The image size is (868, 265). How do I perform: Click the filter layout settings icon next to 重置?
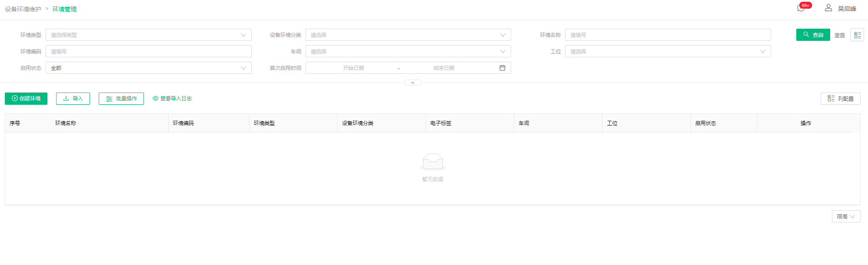[x=857, y=35]
